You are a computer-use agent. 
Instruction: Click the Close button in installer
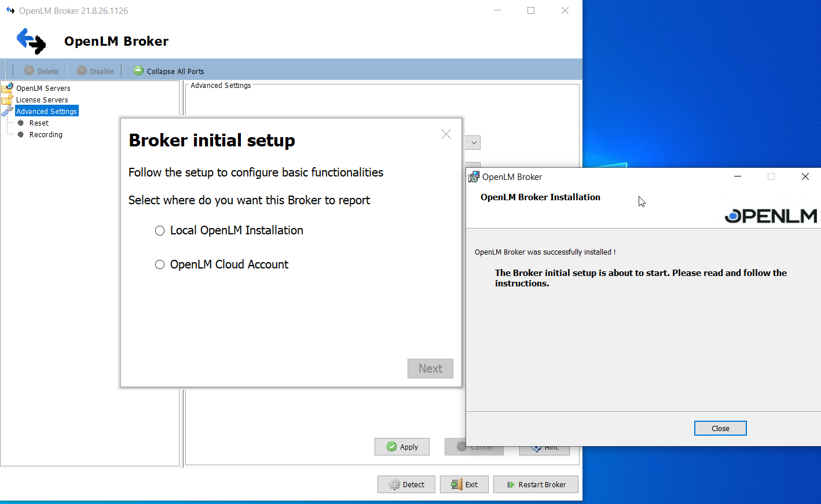[720, 428]
